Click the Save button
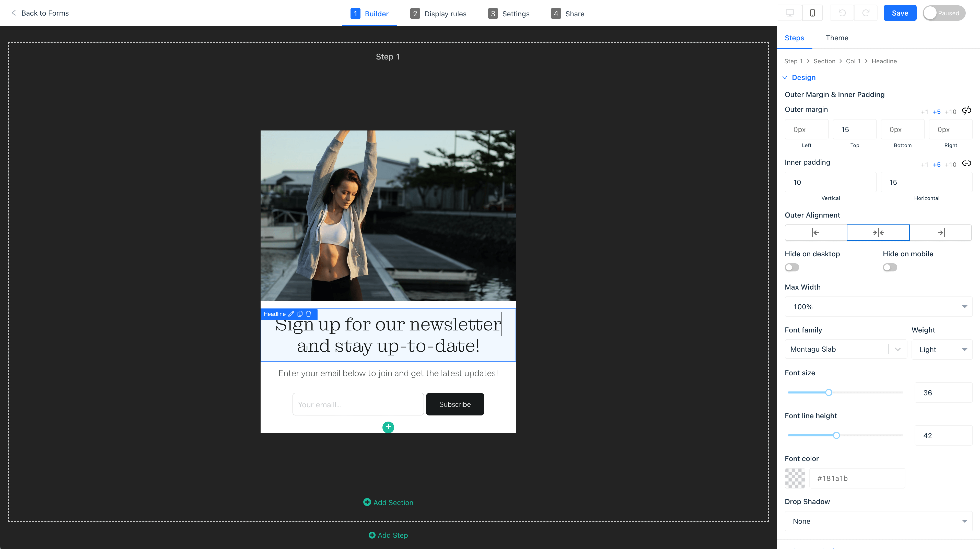Viewport: 980px width, 549px height. 900,13
